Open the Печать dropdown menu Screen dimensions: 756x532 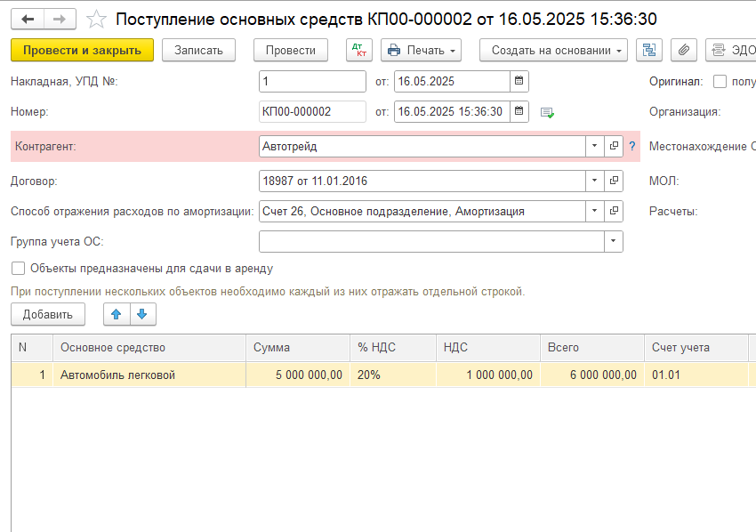coord(421,50)
